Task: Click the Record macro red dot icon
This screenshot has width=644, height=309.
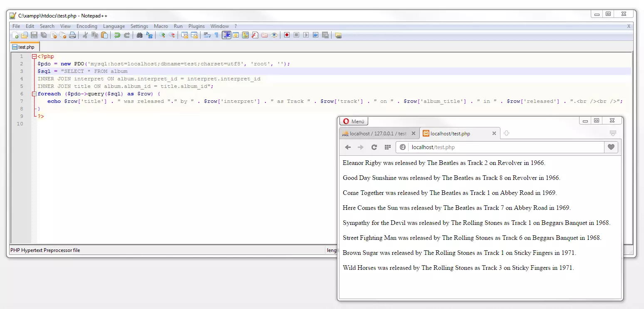Action: coord(287,35)
